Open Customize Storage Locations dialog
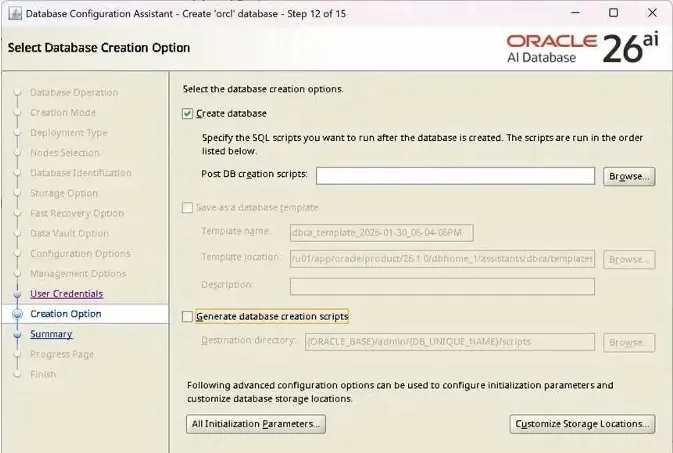 pos(582,424)
